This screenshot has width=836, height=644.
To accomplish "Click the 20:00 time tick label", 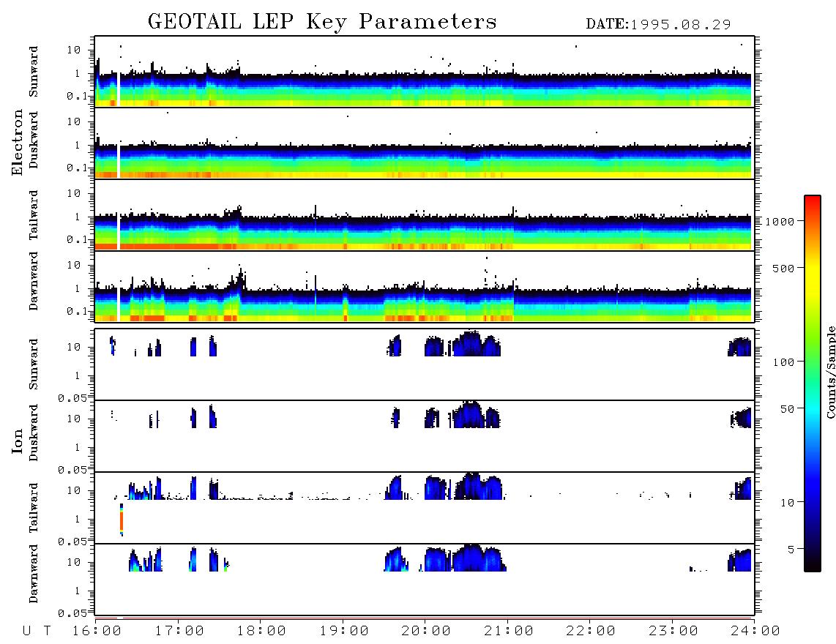I will pos(426,631).
